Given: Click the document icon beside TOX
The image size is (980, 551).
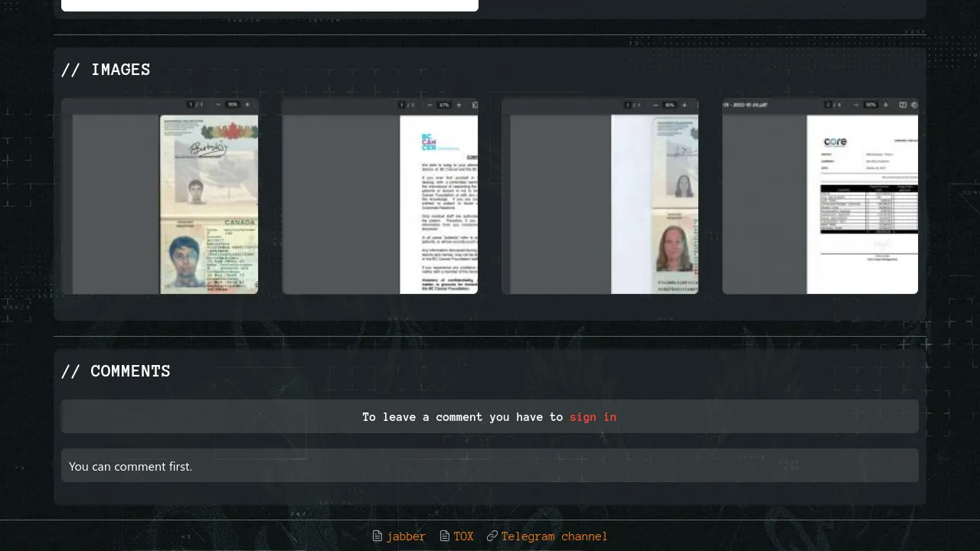Looking at the screenshot, I should pos(445,536).
